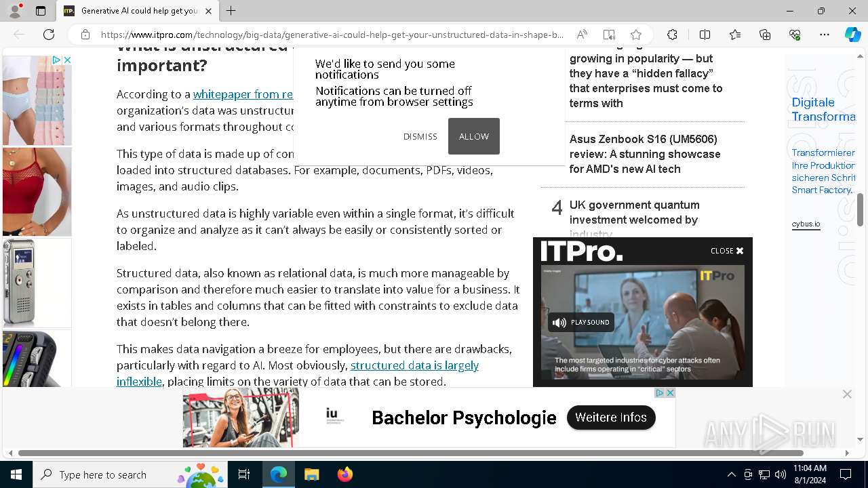
Task: Click the vertical page scrollbar thumb
Action: tap(860, 210)
